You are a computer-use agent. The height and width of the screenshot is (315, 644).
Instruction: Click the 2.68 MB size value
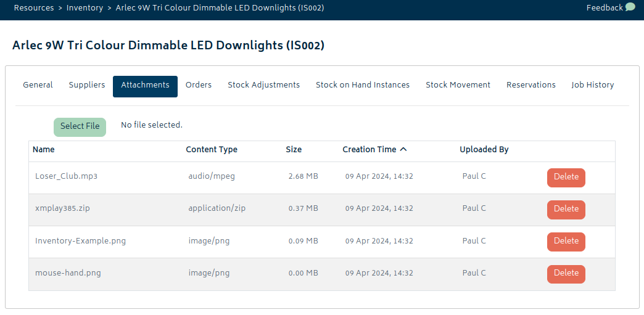click(303, 176)
